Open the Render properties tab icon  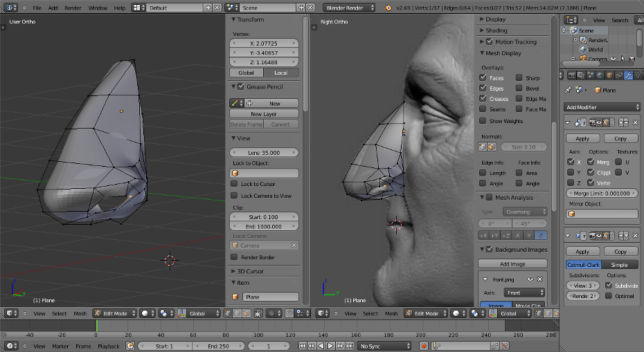pos(571,75)
